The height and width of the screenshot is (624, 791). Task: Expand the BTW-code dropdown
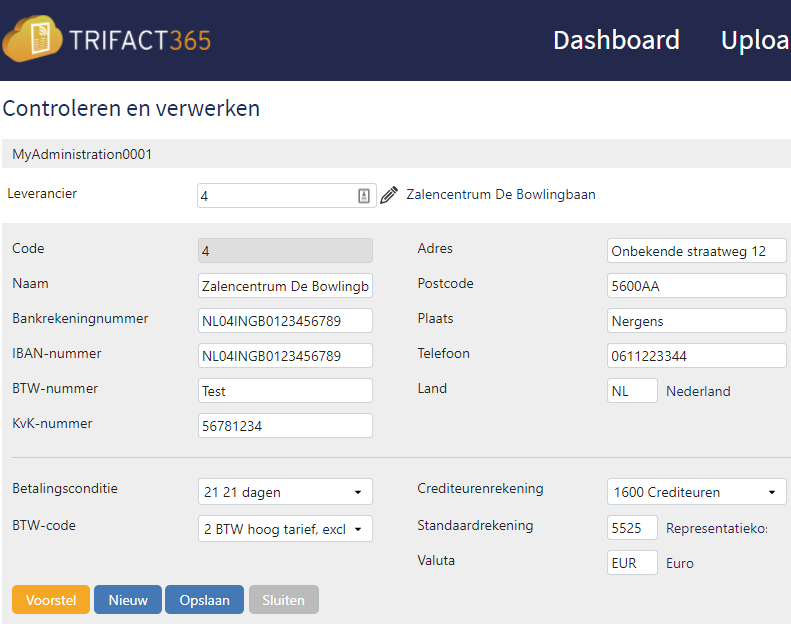coord(286,529)
